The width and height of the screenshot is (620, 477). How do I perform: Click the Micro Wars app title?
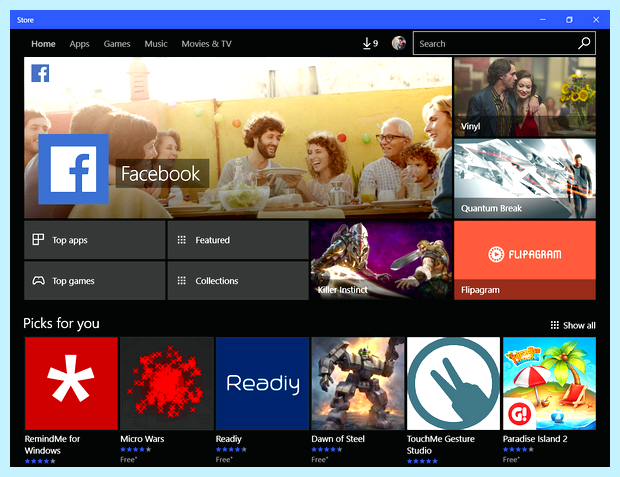coord(142,439)
